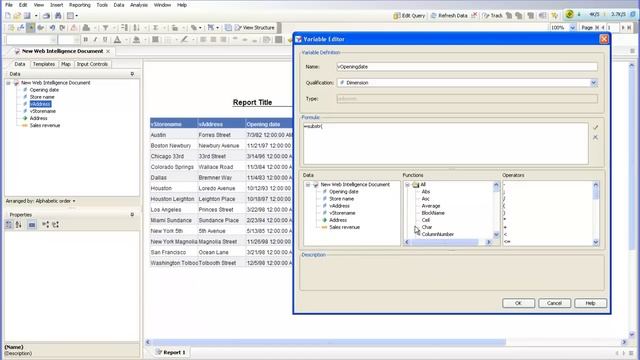640x360 pixels.
Task: Click the Filter funnel icon
Action: click(106, 28)
